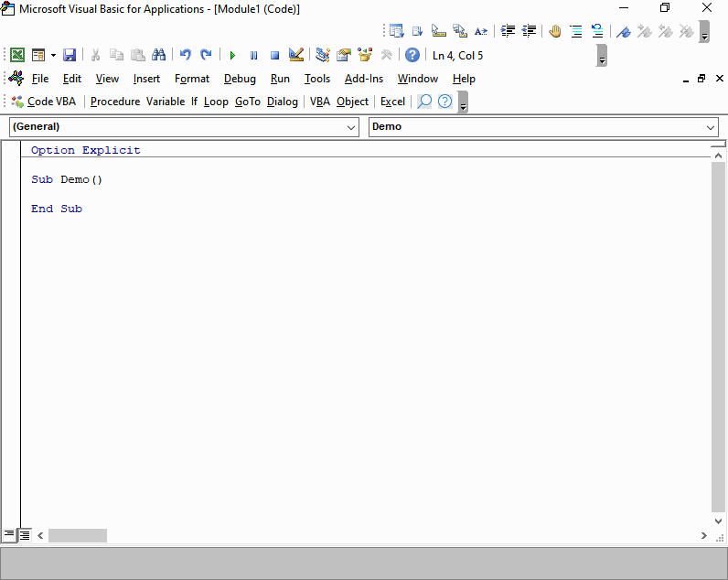Screen dimensions: 728x580
Task: Click the Insert UserForm icon
Action: (x=38, y=55)
